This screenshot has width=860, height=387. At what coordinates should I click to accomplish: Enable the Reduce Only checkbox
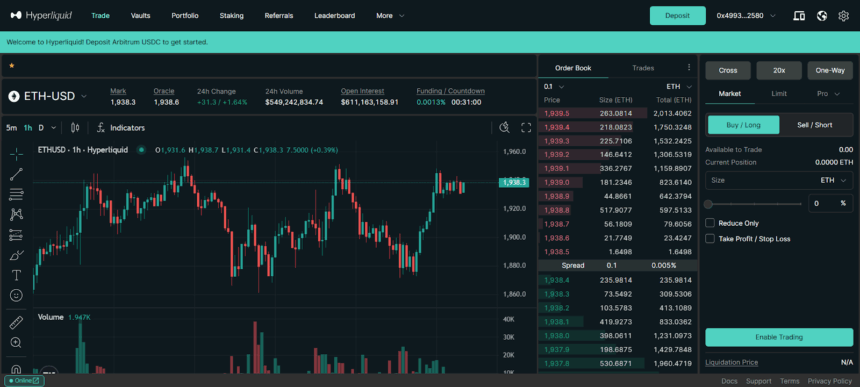coord(710,223)
